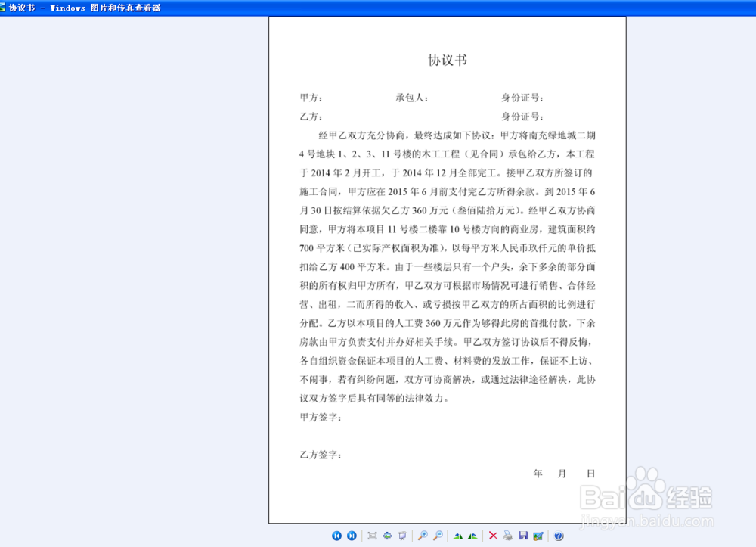This screenshot has width=756, height=547.
Task: Select the displayed agreement page image
Action: (x=446, y=272)
